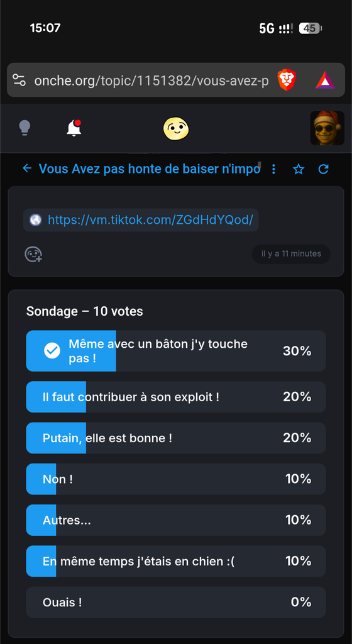Toggle the lightbulb theme icon
This screenshot has width=352, height=644.
coord(25,128)
